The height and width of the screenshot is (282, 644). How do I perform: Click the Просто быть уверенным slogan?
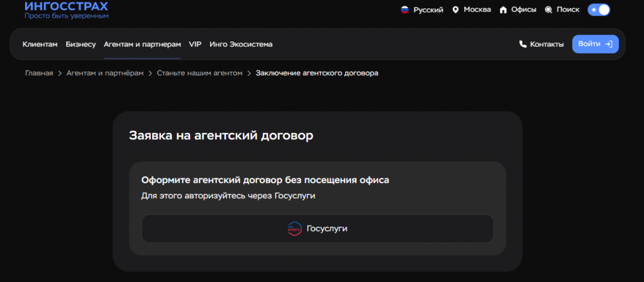(x=67, y=16)
